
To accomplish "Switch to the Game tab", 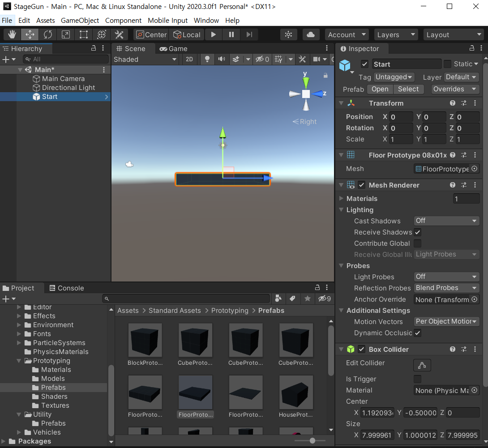I will pos(173,48).
